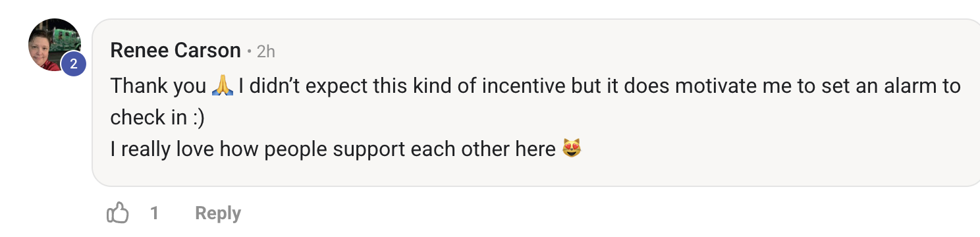View who liked via the count 1
This screenshot has height=237, width=980.
tap(154, 213)
